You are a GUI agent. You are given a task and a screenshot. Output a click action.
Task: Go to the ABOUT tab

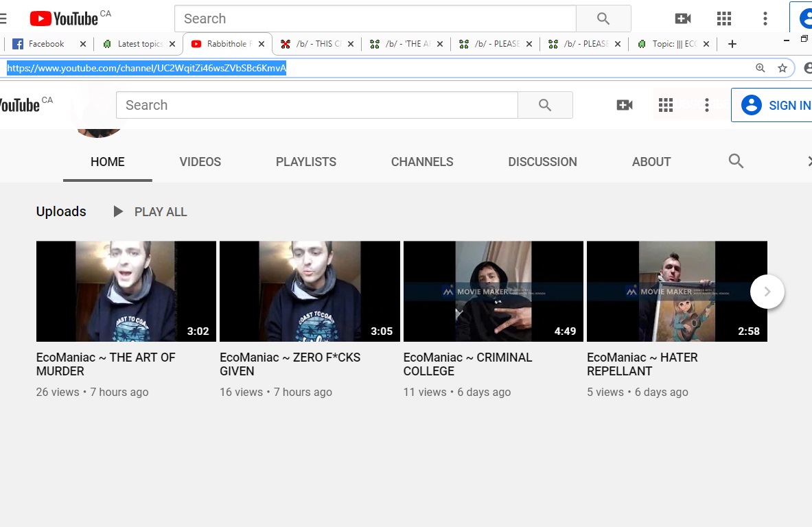651,162
